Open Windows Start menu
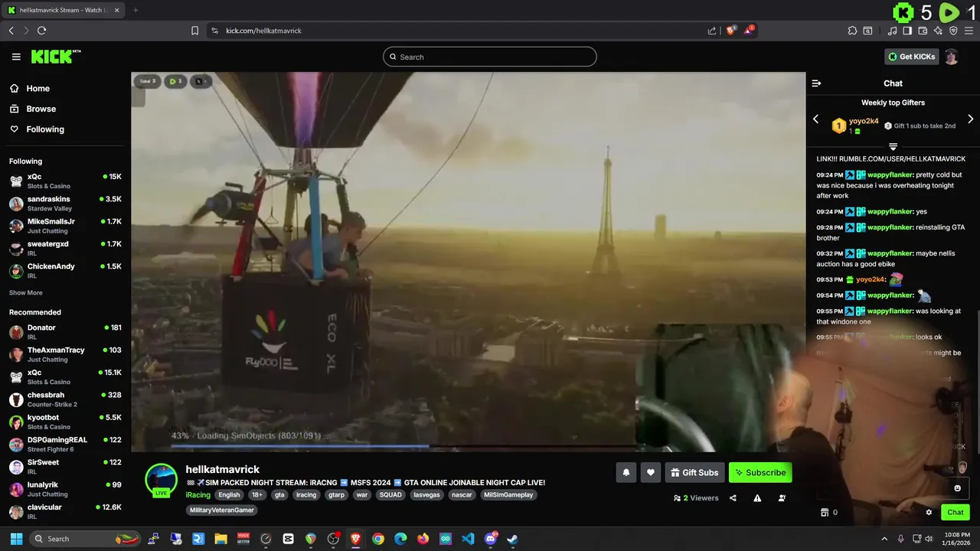This screenshot has height=551, width=980. tap(17, 539)
